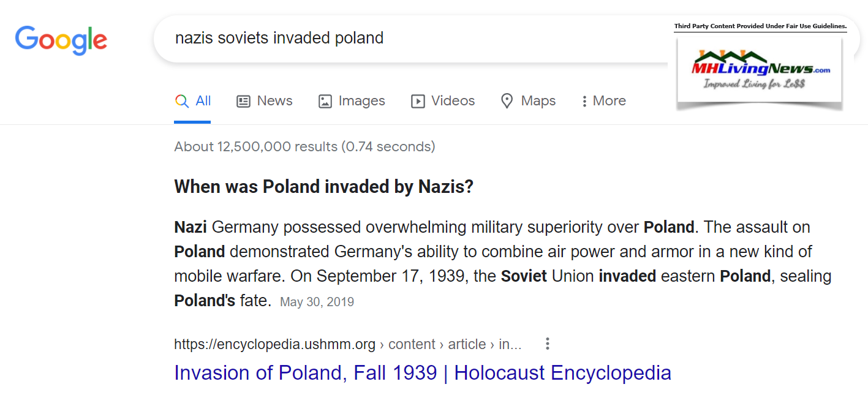Select the Videos tab label
Screen dimensions: 868x395
[453, 101]
